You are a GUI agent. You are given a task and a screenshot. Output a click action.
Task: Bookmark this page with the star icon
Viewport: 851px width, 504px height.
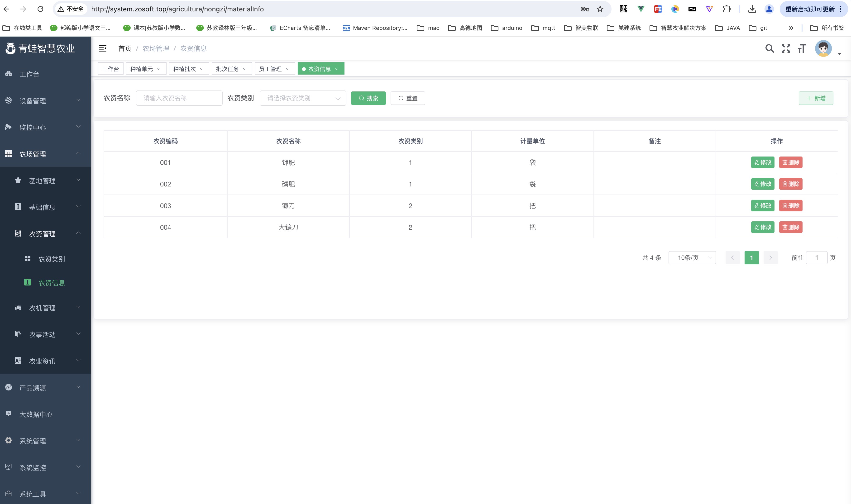[x=600, y=9]
